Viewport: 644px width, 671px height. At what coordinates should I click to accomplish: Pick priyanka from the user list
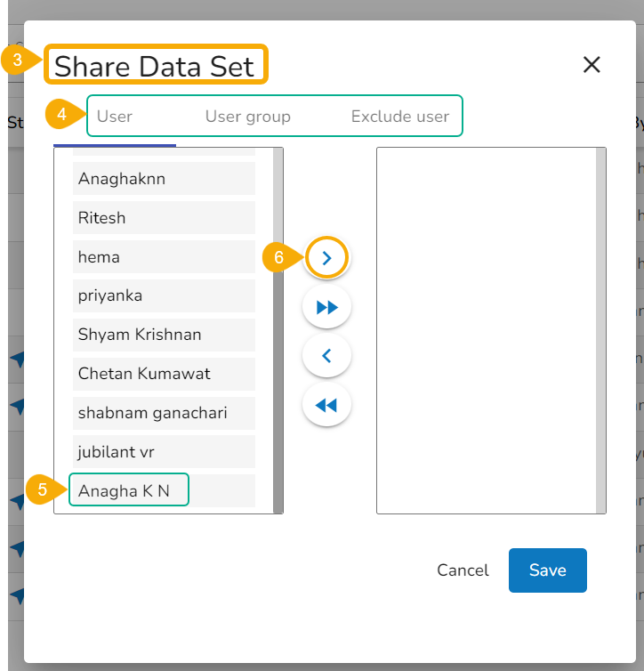pos(164,295)
